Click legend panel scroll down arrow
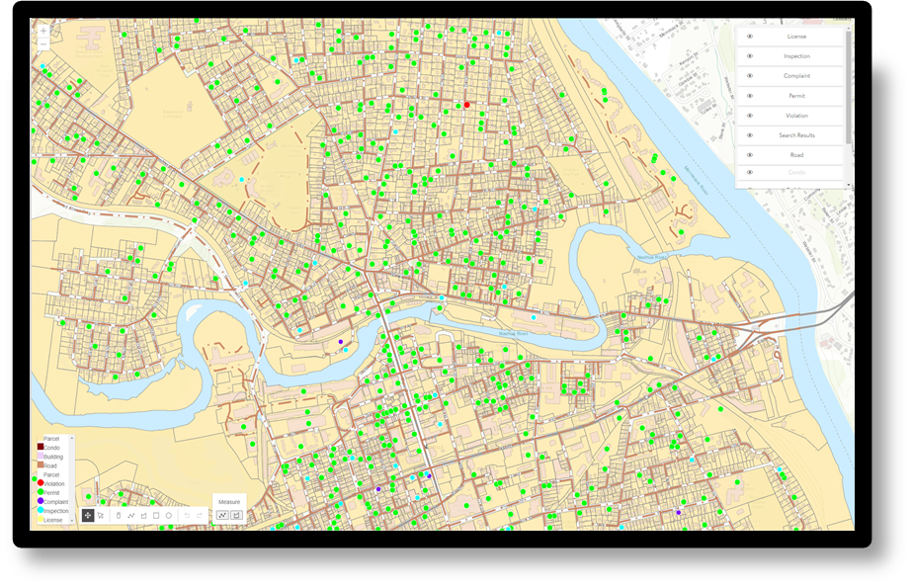Image resolution: width=912 pixels, height=588 pixels. [x=72, y=520]
